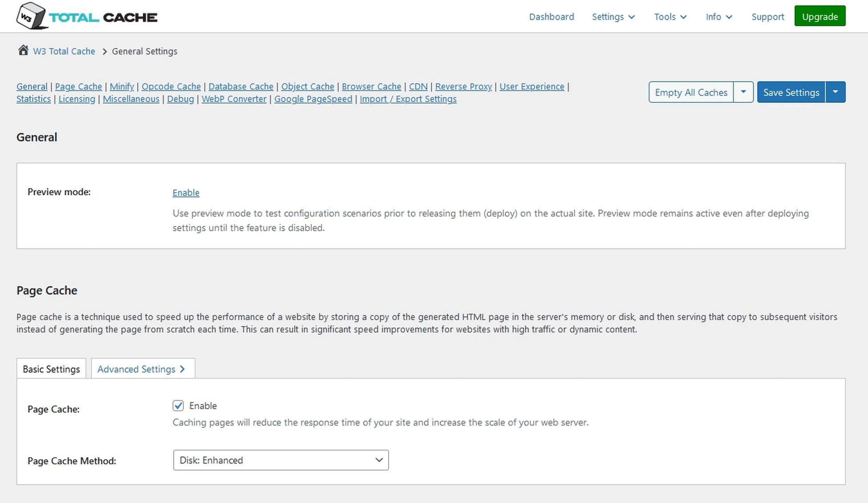Viewport: 868px width, 503px height.
Task: Jump to CDN section link
Action: [x=418, y=86]
